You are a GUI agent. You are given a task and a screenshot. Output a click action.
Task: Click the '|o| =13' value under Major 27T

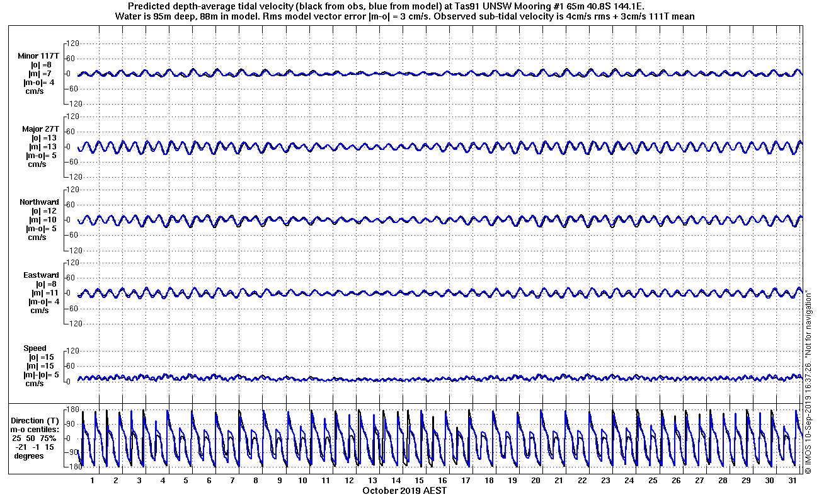coord(44,138)
